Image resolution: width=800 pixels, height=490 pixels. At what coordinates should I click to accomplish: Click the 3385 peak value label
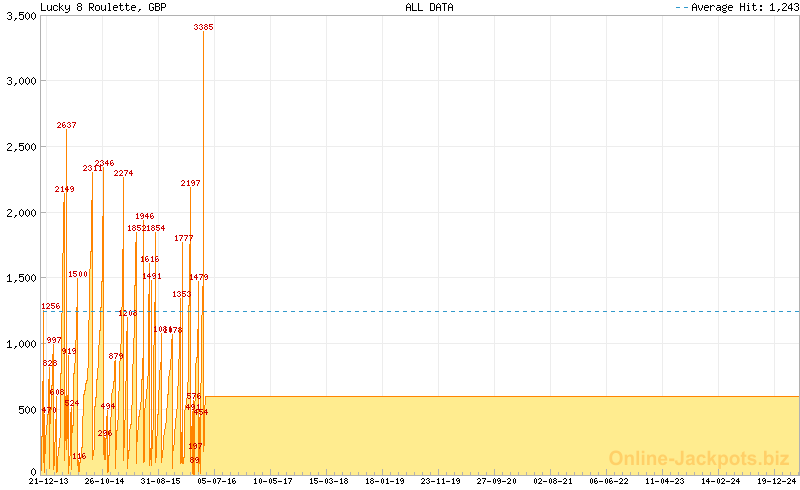point(203,28)
